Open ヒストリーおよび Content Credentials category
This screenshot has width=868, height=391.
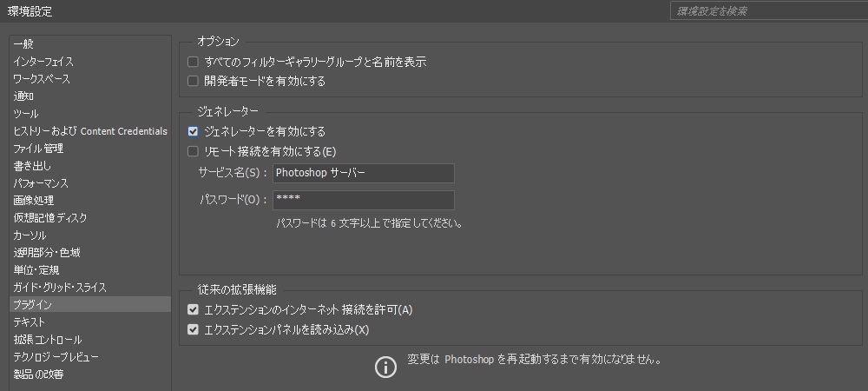click(90, 131)
